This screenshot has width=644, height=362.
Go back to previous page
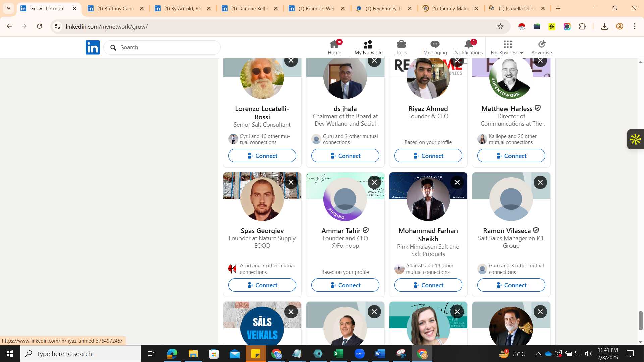tap(9, 26)
